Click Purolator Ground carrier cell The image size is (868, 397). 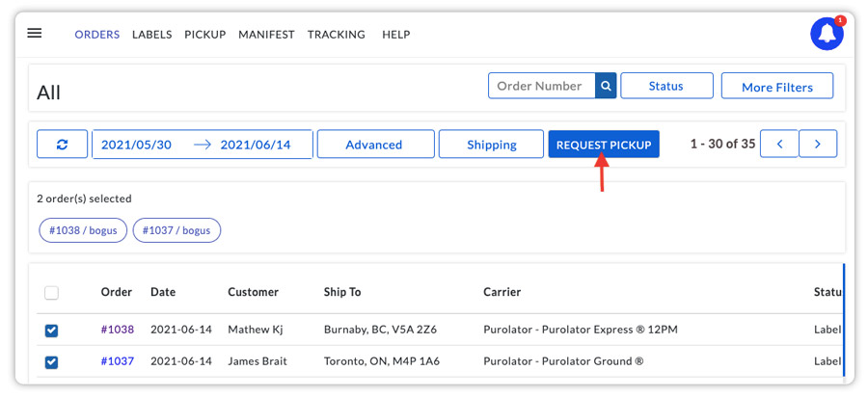pos(563,361)
